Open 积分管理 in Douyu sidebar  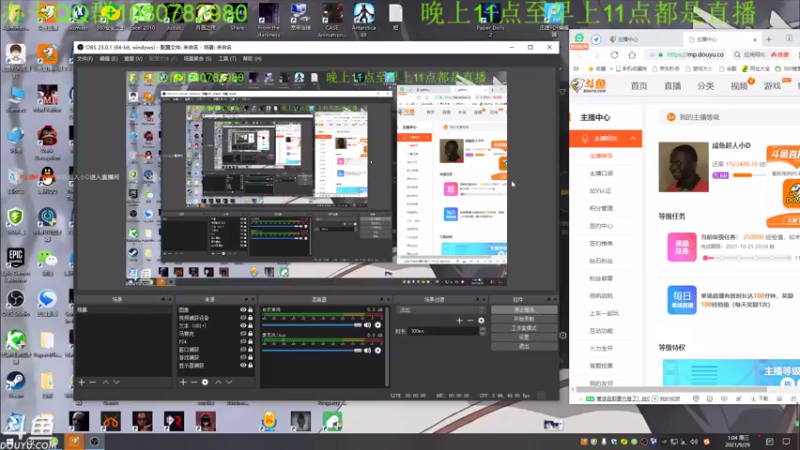(601, 208)
